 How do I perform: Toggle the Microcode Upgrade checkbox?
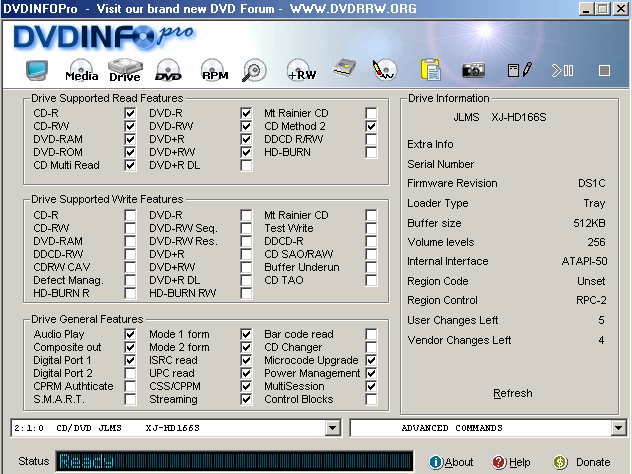coord(371,360)
